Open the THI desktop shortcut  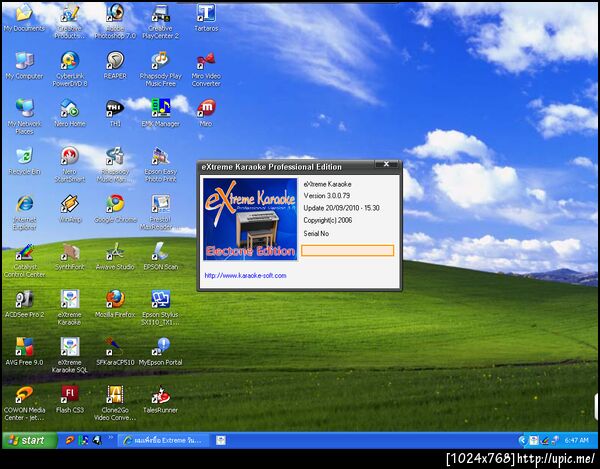[x=115, y=114]
